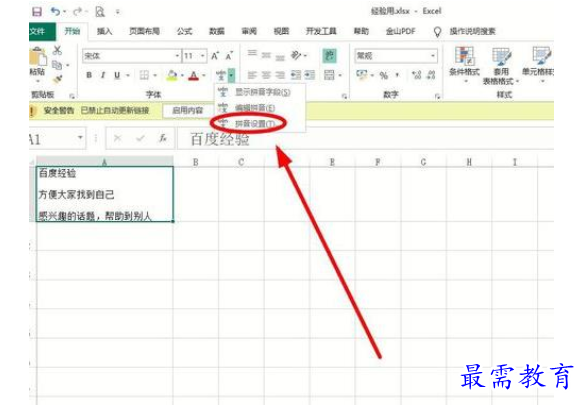Toggle the green Wrap Text button
This screenshot has width=582, height=408.
pos(329,56)
